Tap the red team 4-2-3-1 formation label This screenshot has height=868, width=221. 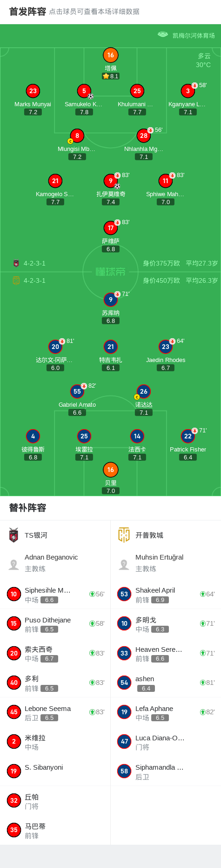point(34,263)
